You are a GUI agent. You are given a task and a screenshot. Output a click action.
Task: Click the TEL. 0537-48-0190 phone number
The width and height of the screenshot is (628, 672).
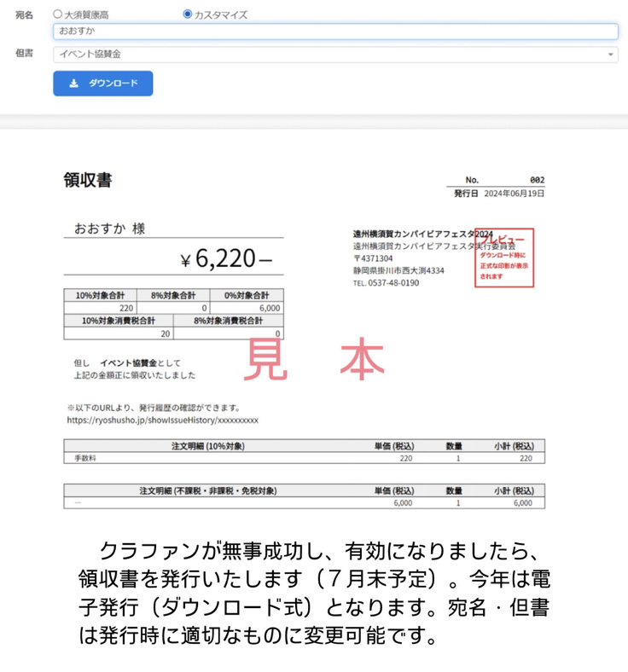tap(387, 283)
